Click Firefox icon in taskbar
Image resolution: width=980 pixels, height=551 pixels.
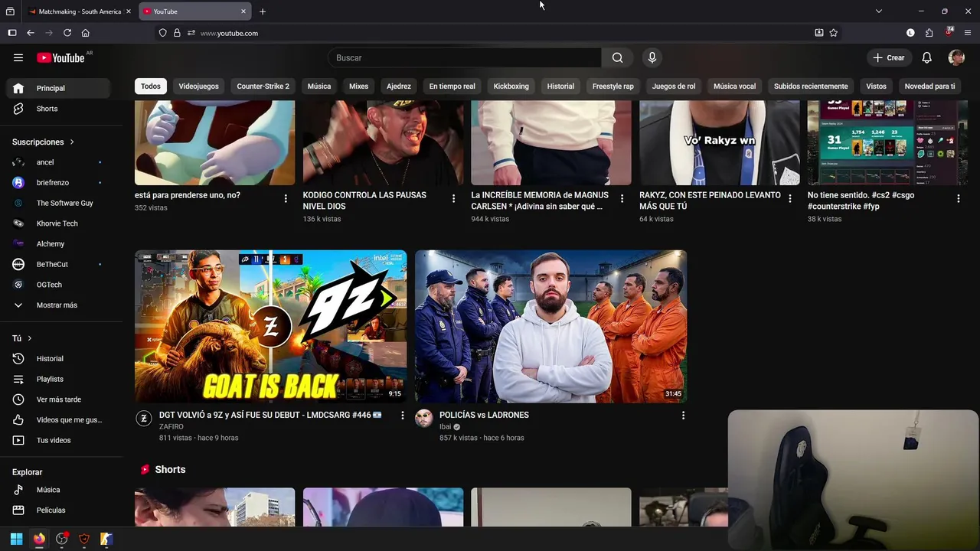point(39,539)
